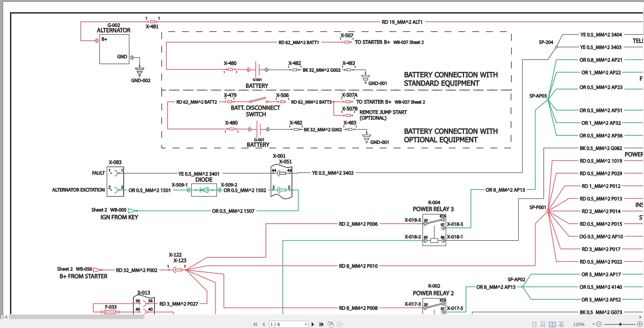Advance to the next page
644x328 pixels.
click(313, 324)
